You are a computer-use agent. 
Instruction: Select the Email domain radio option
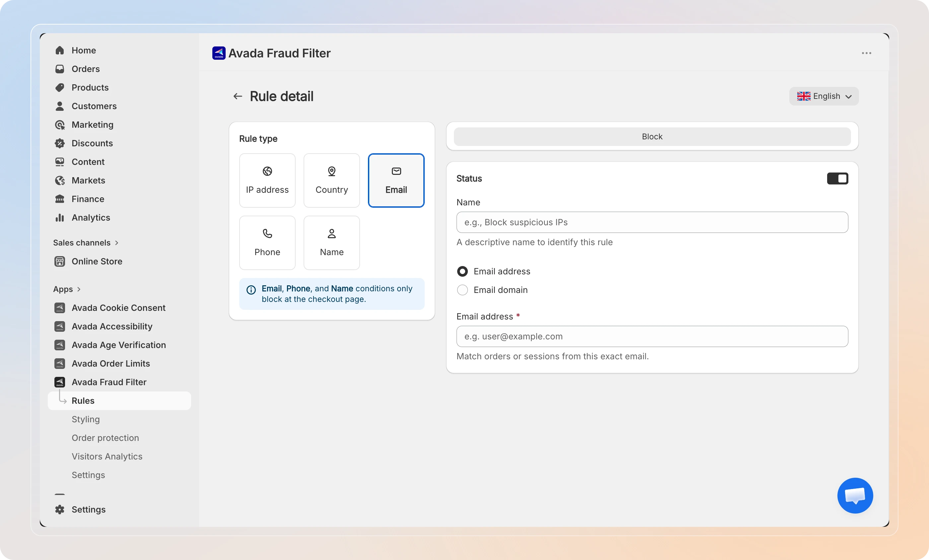pos(462,290)
